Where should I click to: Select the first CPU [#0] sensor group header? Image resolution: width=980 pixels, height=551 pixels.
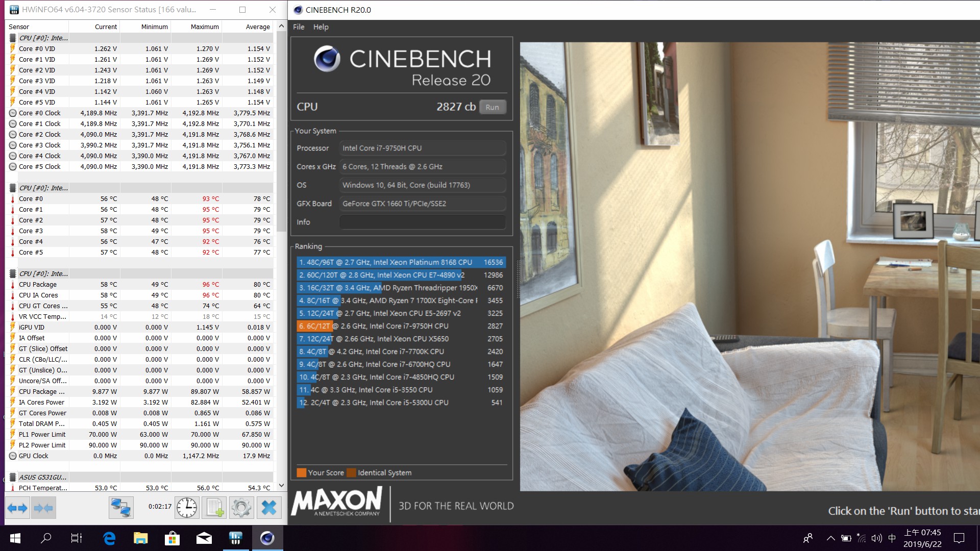[x=43, y=38]
